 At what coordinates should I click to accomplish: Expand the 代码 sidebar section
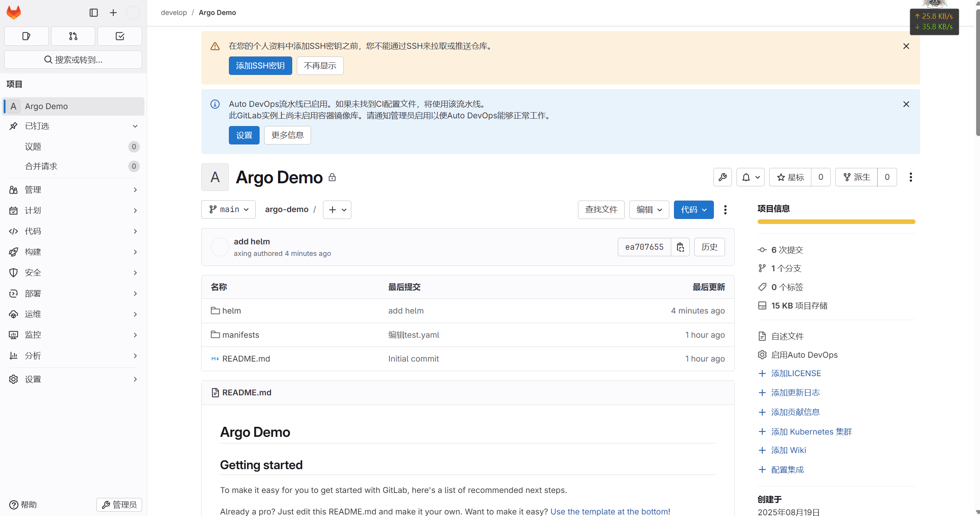coord(73,231)
